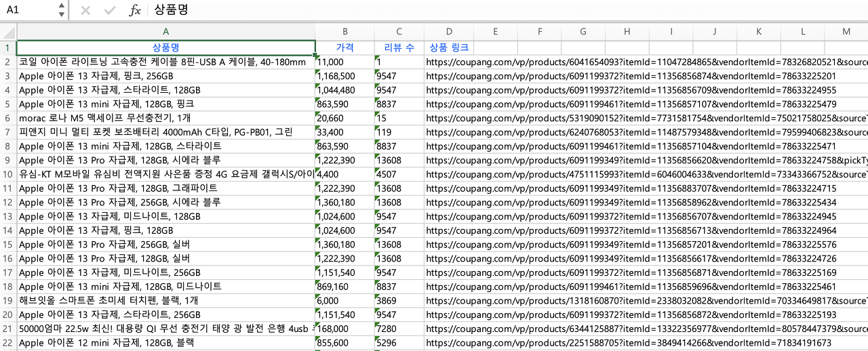Select the cell with price 1,168,500

pyautogui.click(x=345, y=76)
